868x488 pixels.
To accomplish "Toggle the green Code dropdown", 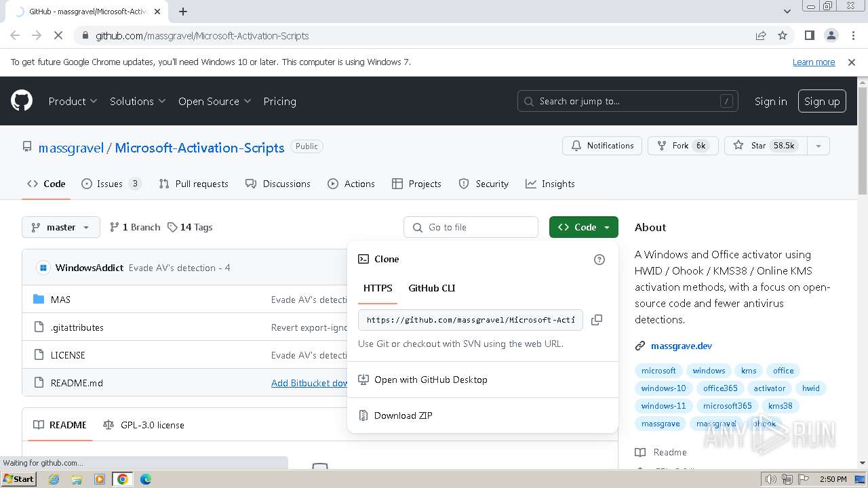I will click(584, 227).
